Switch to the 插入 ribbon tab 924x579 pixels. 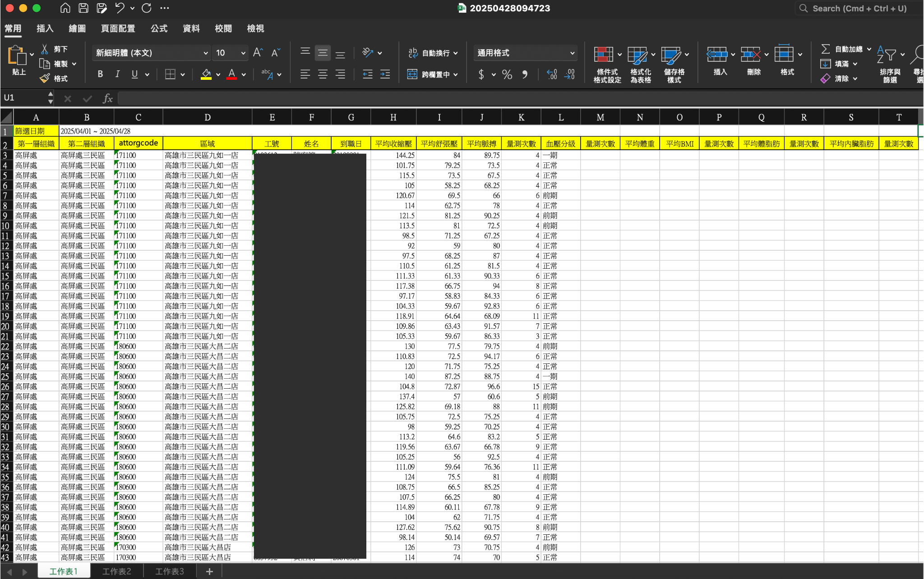(45, 28)
